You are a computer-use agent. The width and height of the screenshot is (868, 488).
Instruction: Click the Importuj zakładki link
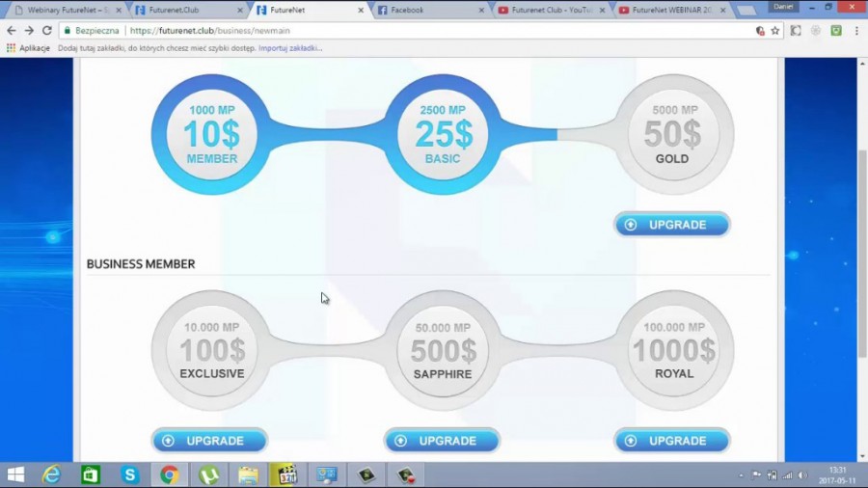290,48
